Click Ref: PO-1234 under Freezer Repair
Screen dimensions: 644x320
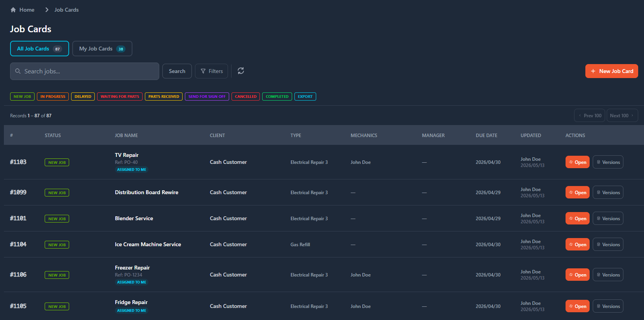pyautogui.click(x=129, y=275)
